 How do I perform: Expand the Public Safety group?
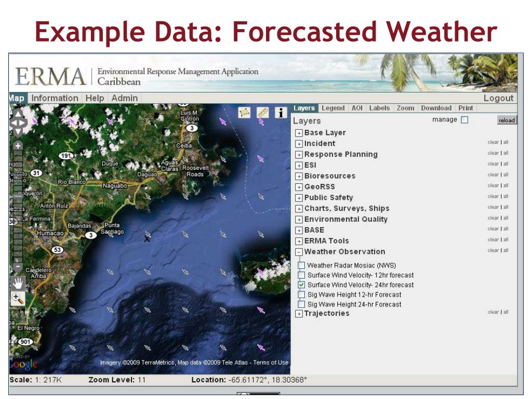click(299, 198)
